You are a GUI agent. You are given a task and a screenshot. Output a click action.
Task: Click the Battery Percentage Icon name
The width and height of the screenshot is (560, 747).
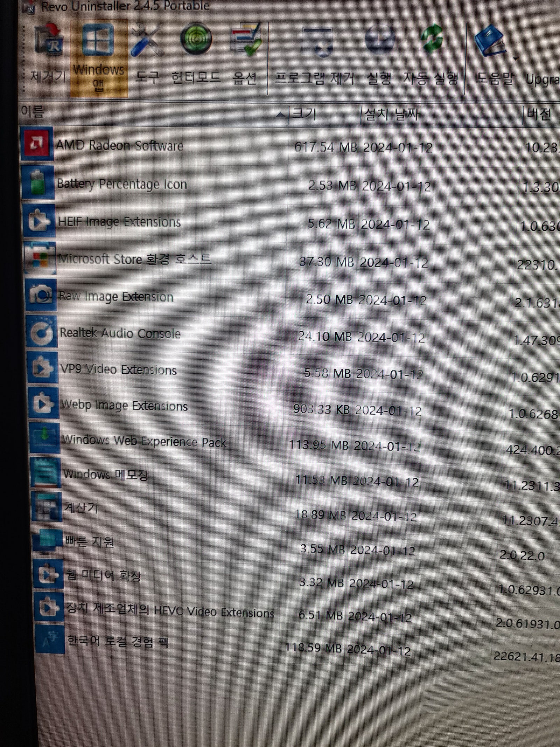(122, 184)
